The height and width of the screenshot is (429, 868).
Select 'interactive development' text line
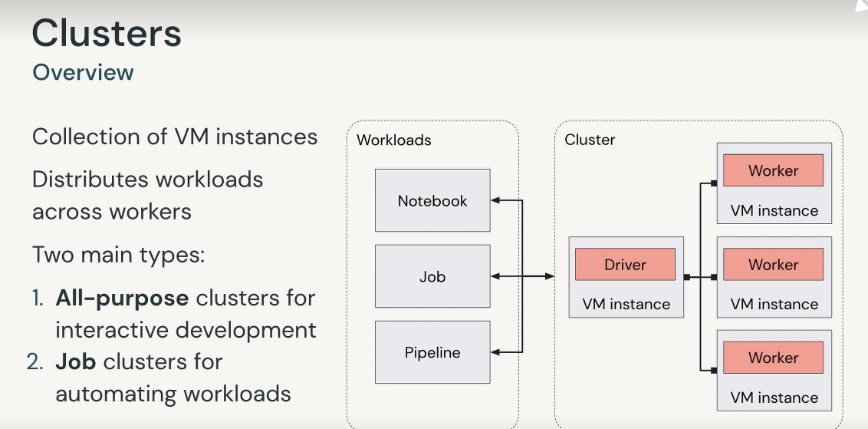point(186,330)
